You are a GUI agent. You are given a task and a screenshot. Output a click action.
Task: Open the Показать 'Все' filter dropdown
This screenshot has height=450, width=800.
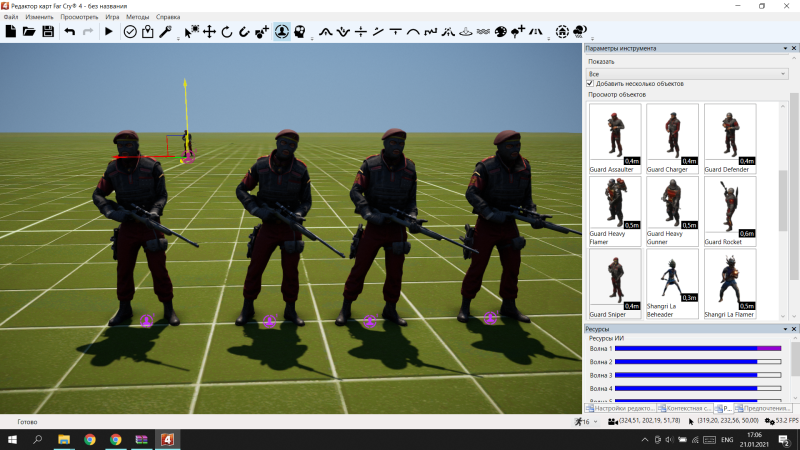(687, 74)
